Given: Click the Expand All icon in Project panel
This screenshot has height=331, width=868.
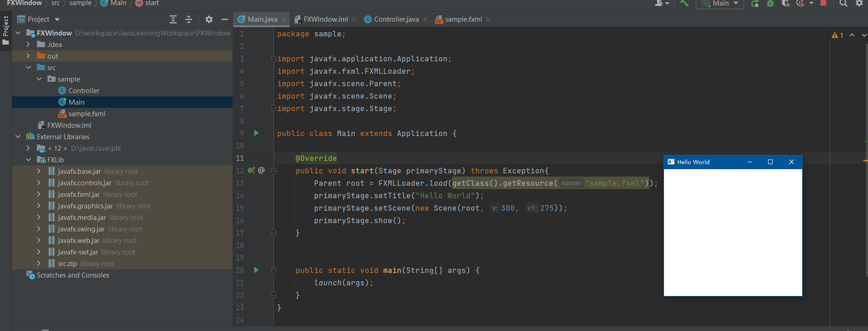Looking at the screenshot, I should [173, 19].
